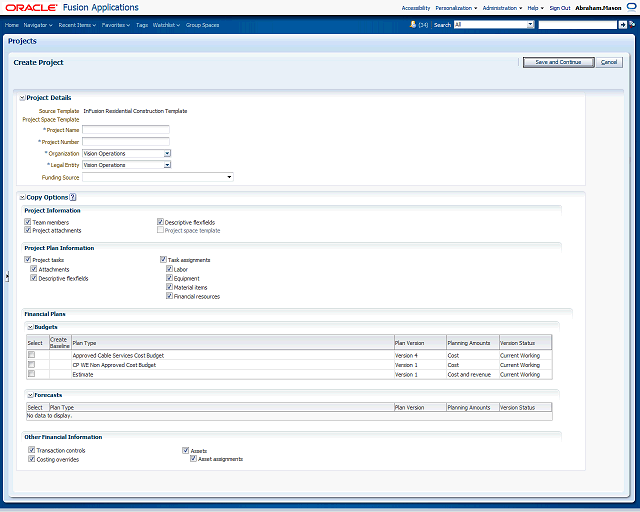This screenshot has height=512, width=640.
Task: Click the left panel splitter arrow
Action: click(x=8, y=277)
